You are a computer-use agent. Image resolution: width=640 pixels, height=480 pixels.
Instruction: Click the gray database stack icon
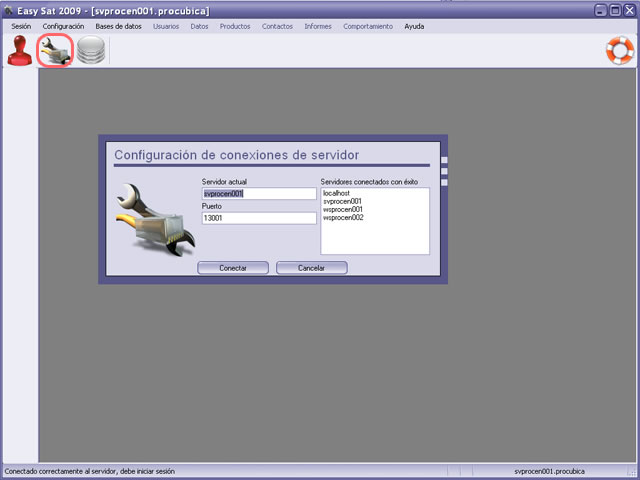91,50
